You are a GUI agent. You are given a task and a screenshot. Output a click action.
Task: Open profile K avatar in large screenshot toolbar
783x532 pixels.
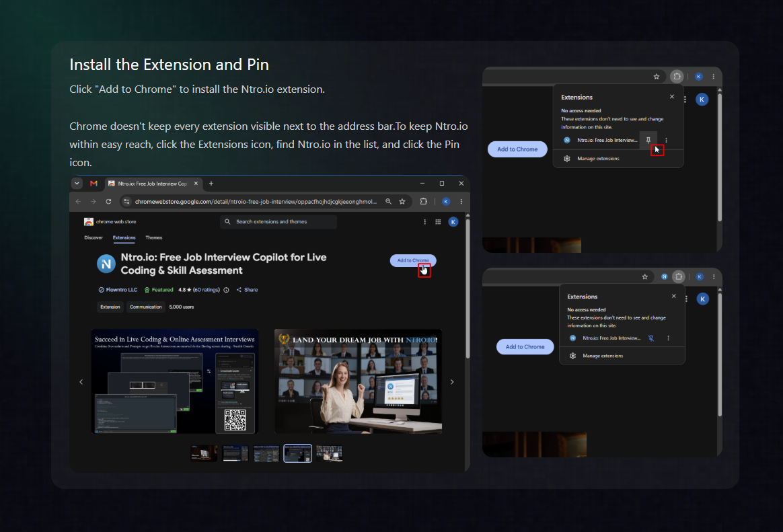446,202
